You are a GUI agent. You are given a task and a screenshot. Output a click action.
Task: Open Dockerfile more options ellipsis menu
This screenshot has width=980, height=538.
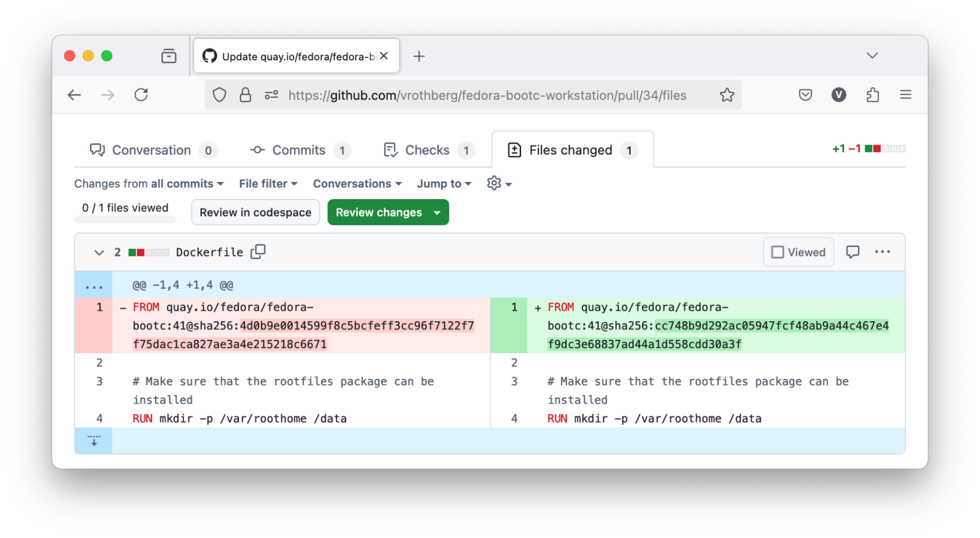(882, 252)
